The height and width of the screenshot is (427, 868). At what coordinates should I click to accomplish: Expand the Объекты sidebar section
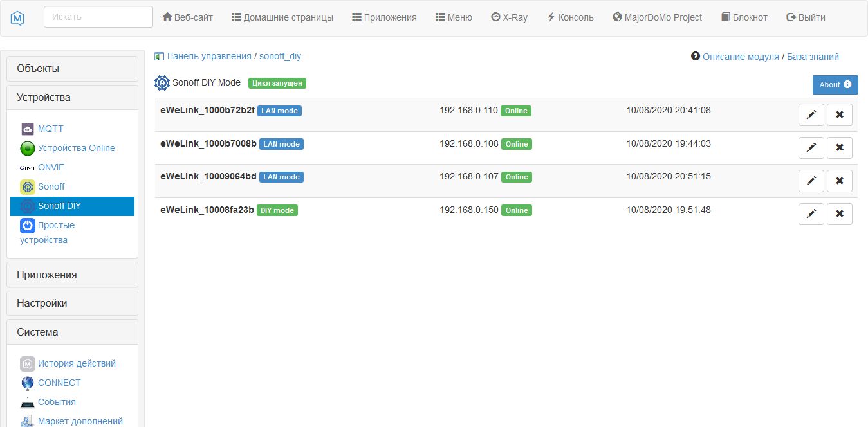pyautogui.click(x=72, y=69)
